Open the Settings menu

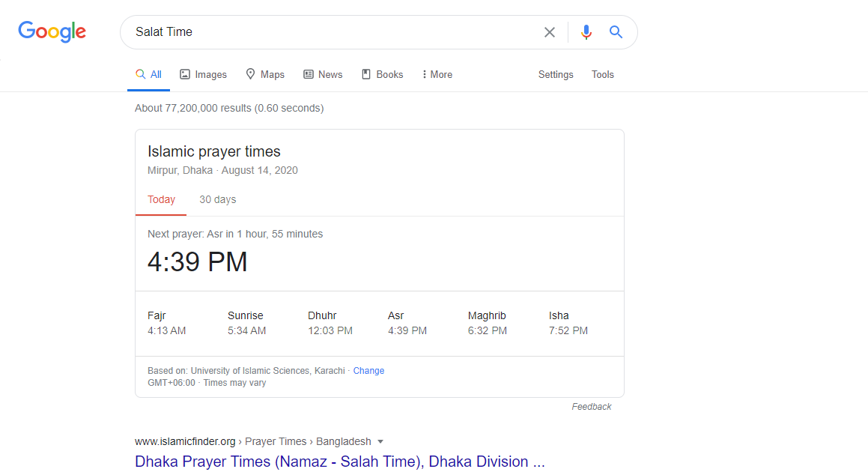556,75
